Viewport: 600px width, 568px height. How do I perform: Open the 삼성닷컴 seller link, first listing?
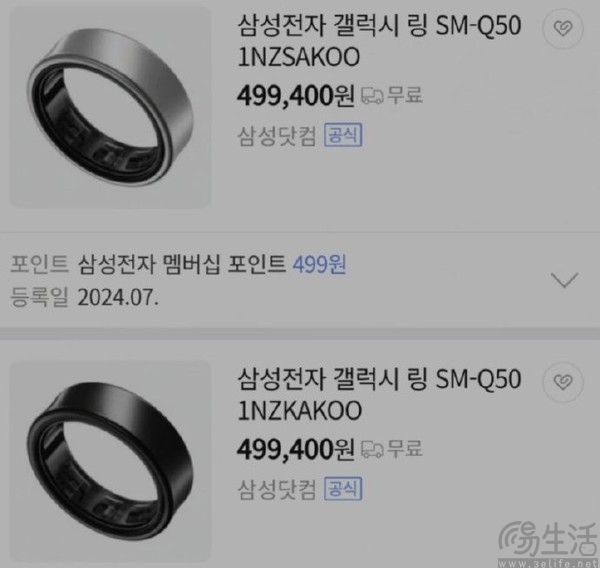click(x=277, y=136)
